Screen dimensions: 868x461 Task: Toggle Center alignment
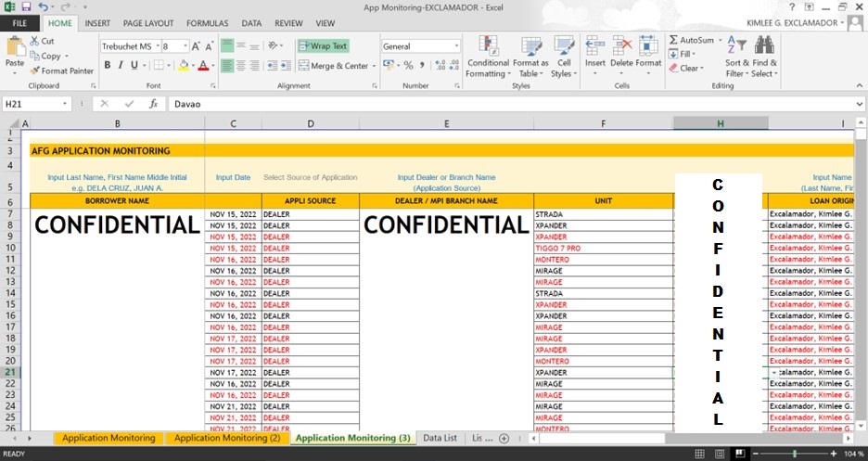(241, 65)
